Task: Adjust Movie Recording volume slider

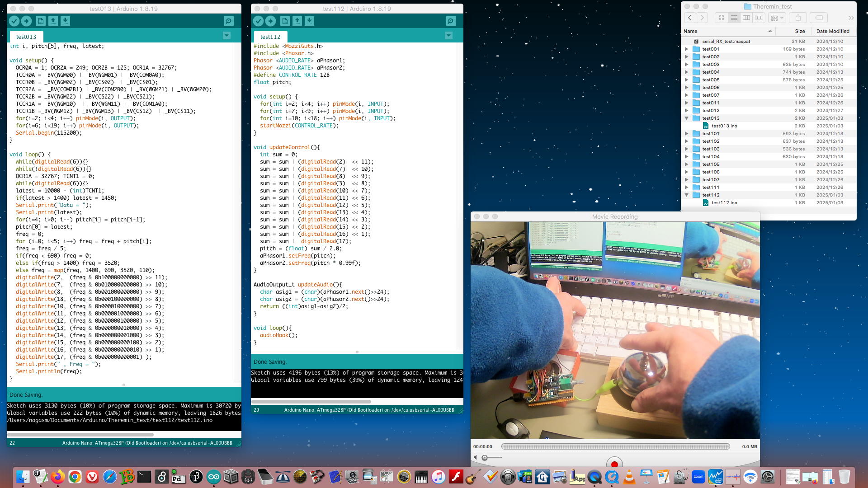Action: 485,458
